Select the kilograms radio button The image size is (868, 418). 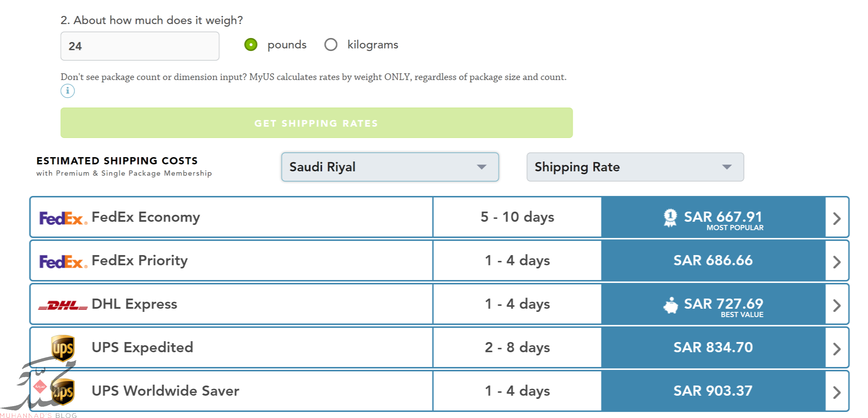pyautogui.click(x=331, y=44)
